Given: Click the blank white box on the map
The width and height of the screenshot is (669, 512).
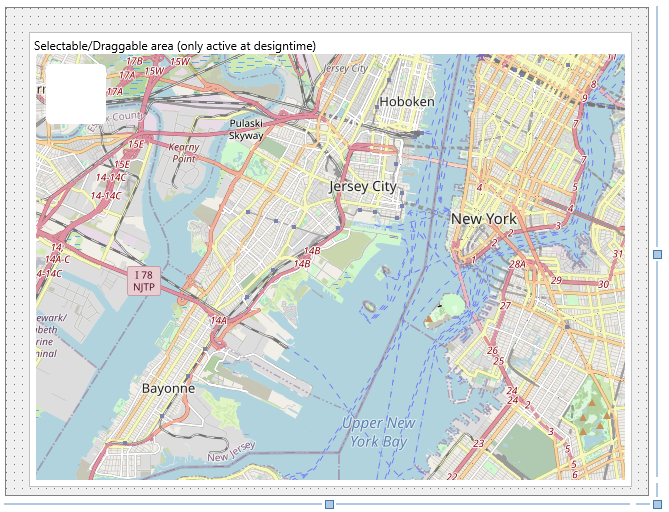Looking at the screenshot, I should click(76, 94).
